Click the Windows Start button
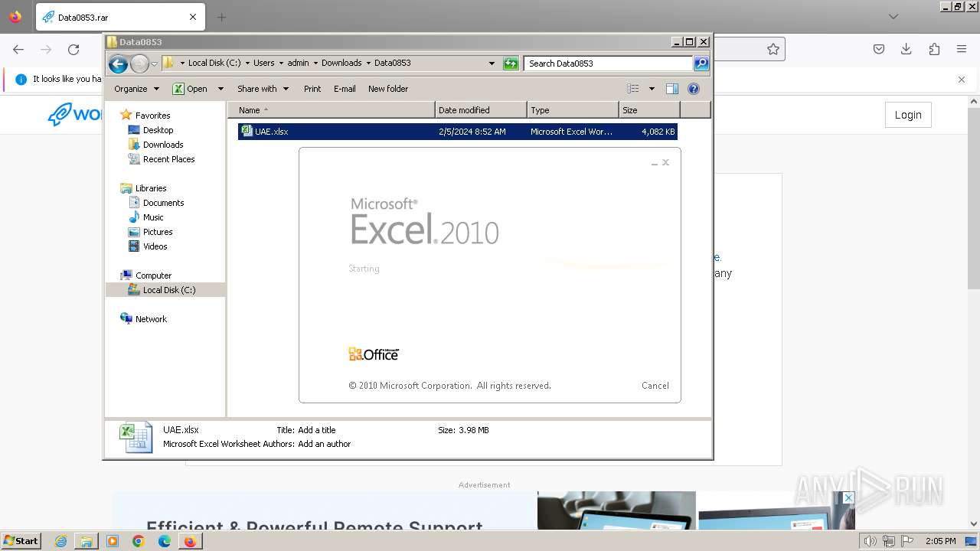 (x=21, y=541)
